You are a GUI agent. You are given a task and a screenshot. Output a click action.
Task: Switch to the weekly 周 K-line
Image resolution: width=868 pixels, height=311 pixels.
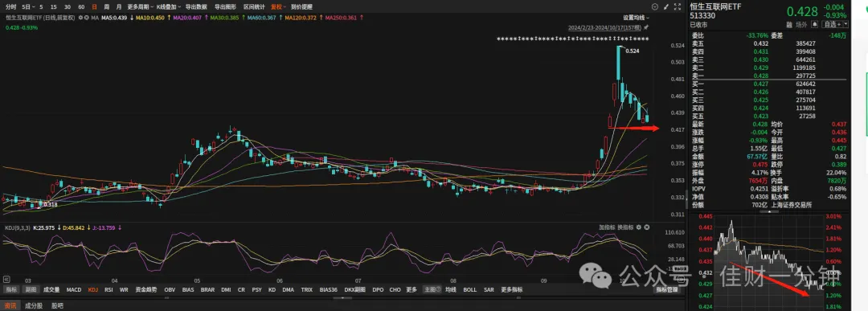point(106,6)
